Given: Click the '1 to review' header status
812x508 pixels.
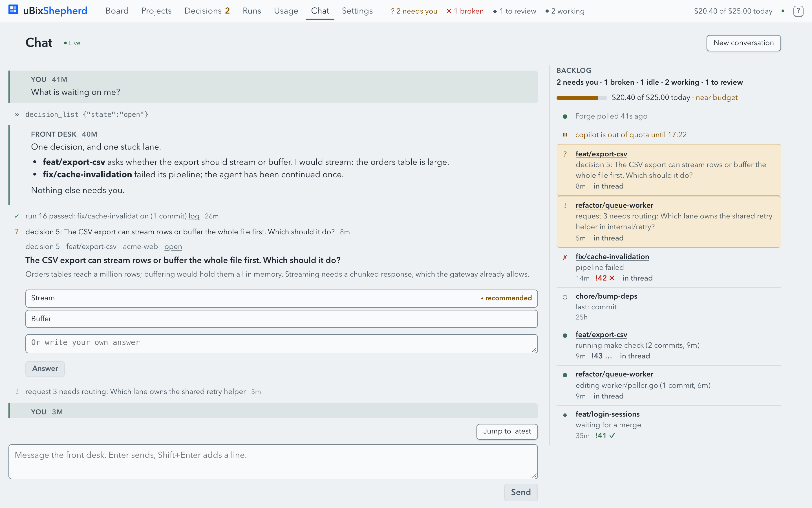Looking at the screenshot, I should (514, 11).
